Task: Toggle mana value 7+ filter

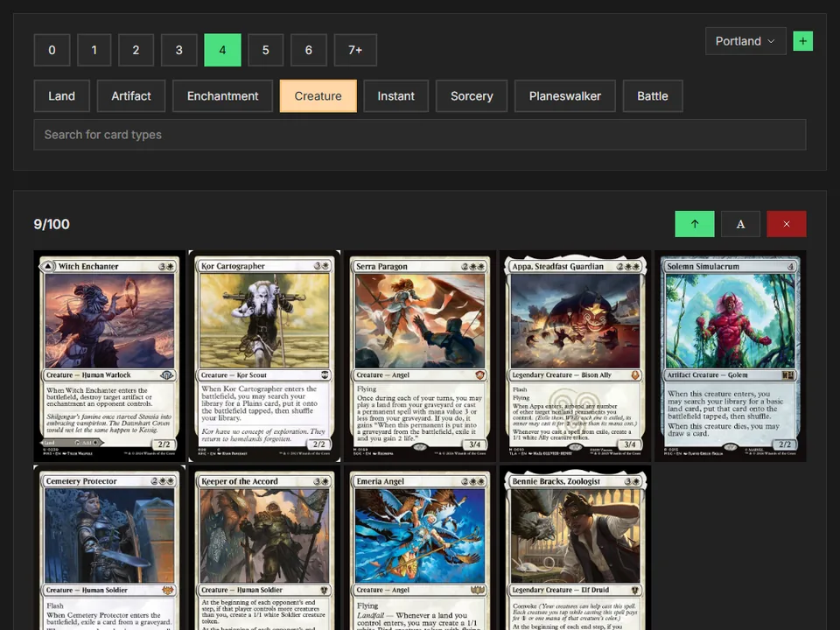Action: pos(355,50)
